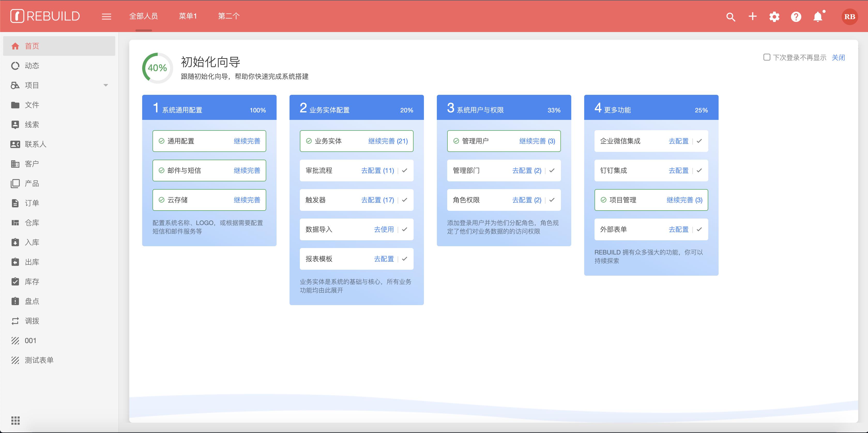This screenshot has height=433, width=868.
Task: Open 联系人 in the sidebar
Action: tap(35, 144)
